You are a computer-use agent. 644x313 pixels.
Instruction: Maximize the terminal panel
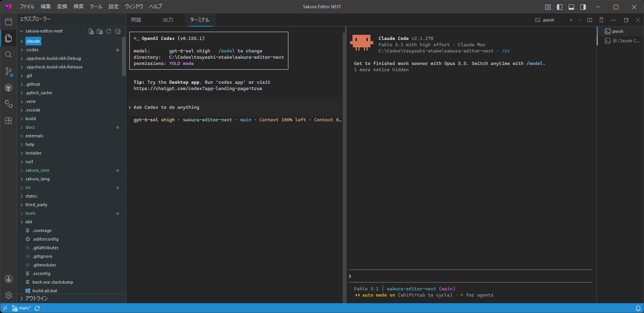pyautogui.click(x=626, y=20)
